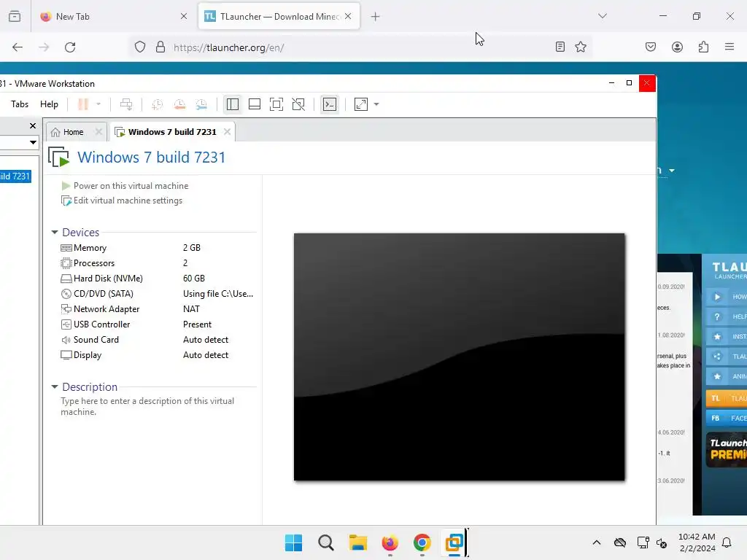This screenshot has width=747, height=560.
Task: Toggle reader view in Firefox
Action: (560, 47)
